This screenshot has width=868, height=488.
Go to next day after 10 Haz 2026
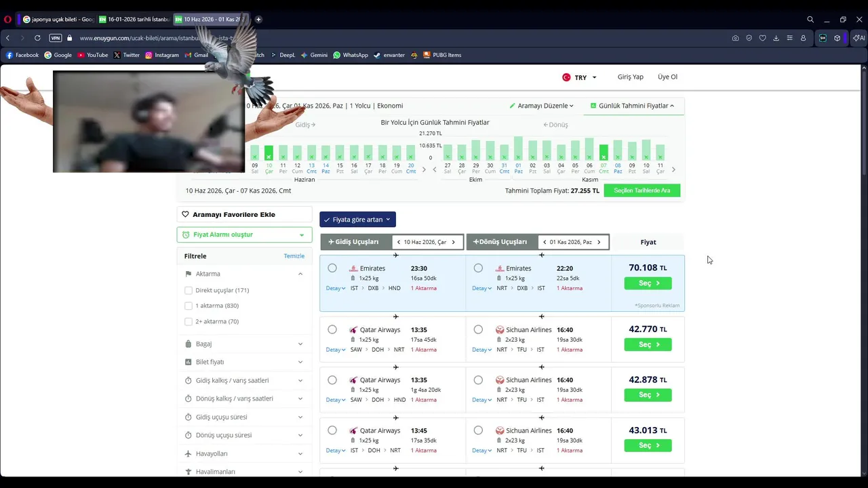click(454, 242)
